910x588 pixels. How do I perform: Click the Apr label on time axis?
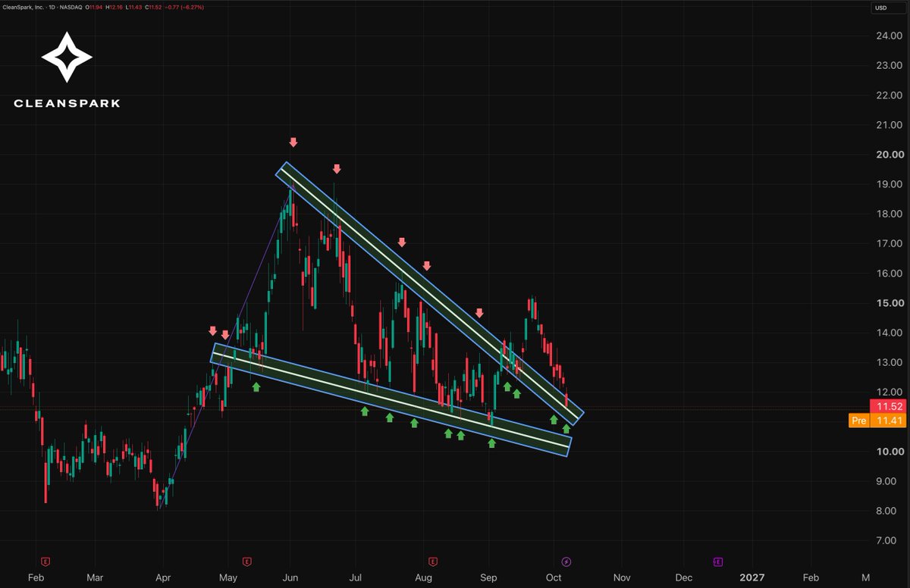click(163, 577)
